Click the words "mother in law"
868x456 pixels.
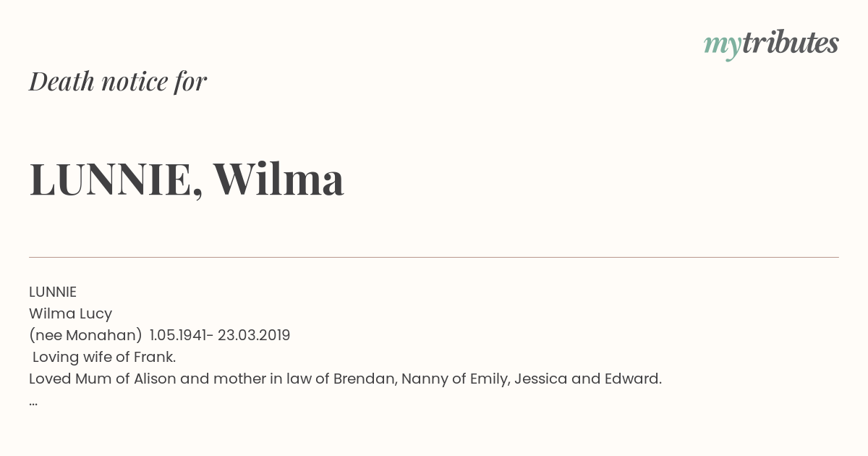coord(255,379)
